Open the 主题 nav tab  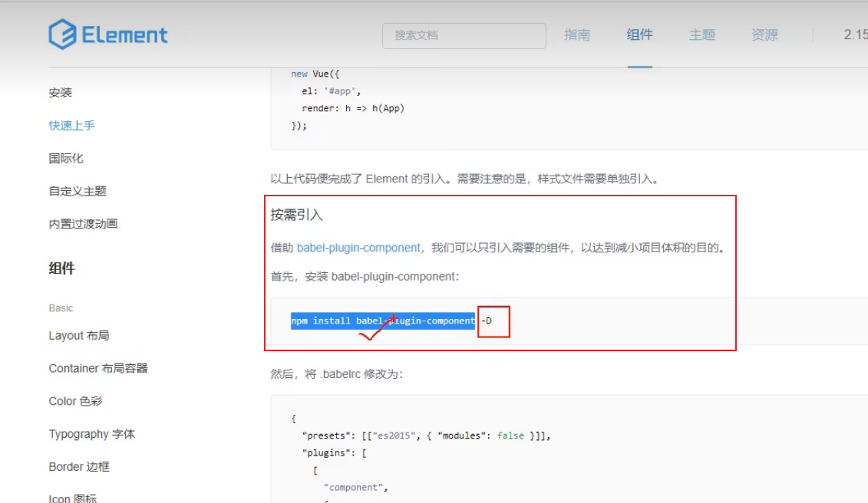(x=702, y=35)
